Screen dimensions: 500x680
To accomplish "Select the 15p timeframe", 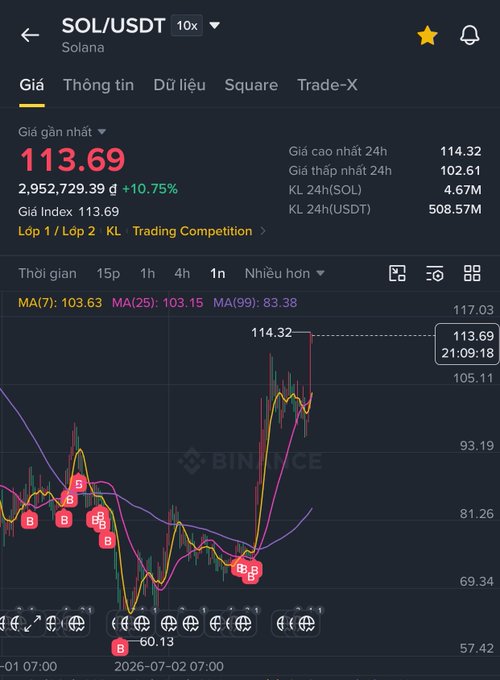I will pos(108,274).
